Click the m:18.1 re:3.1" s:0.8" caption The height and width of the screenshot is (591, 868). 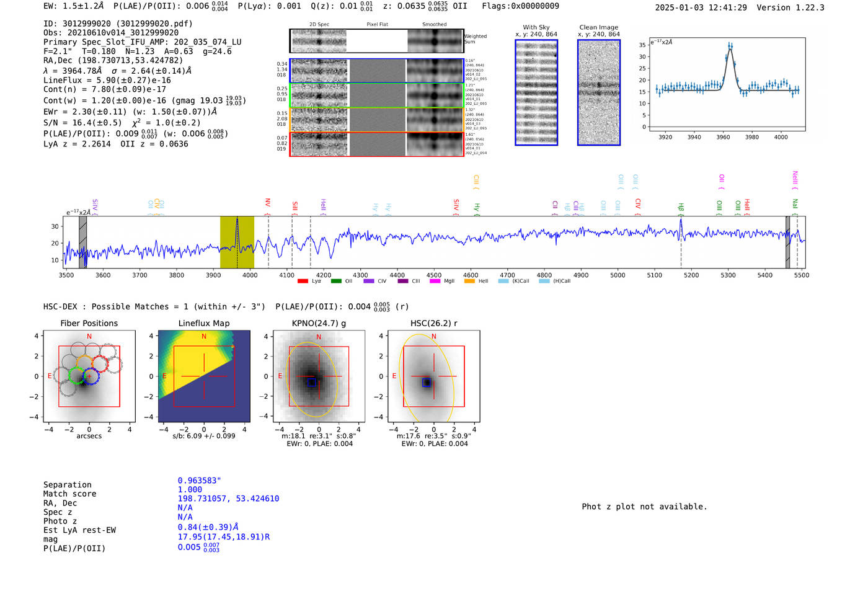pos(319,436)
